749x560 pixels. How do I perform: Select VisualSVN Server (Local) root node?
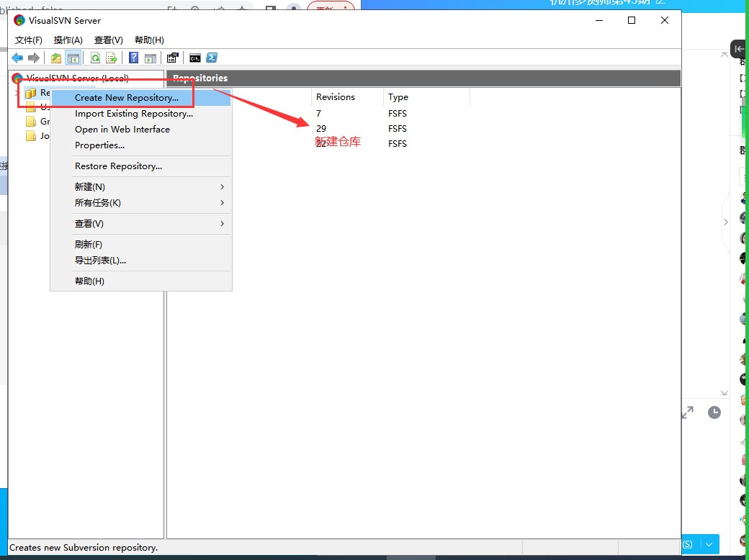coord(77,78)
